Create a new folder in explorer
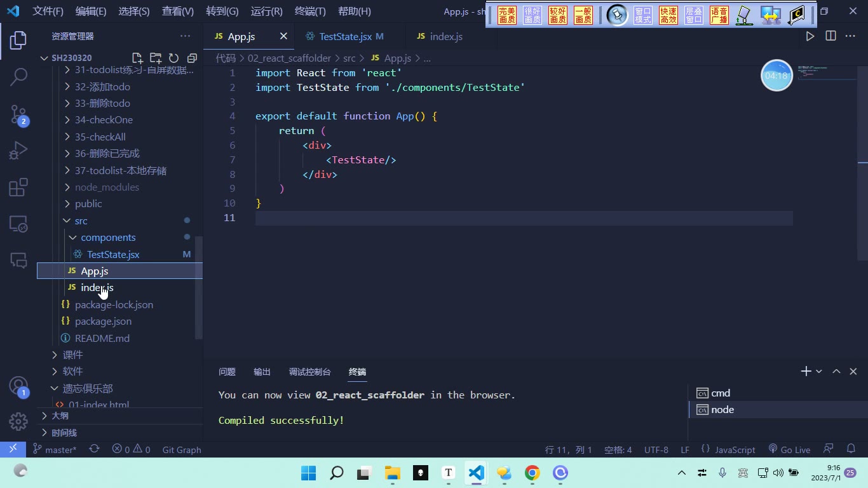This screenshot has width=868, height=488. (x=156, y=58)
